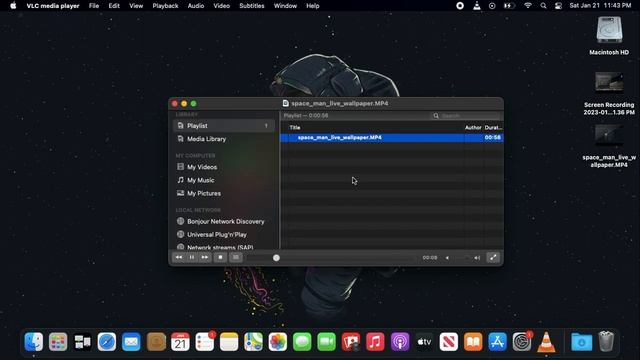Click the VLC cone icon in the menu bar
Viewport: 640px width, 360px height.
pos(477,6)
